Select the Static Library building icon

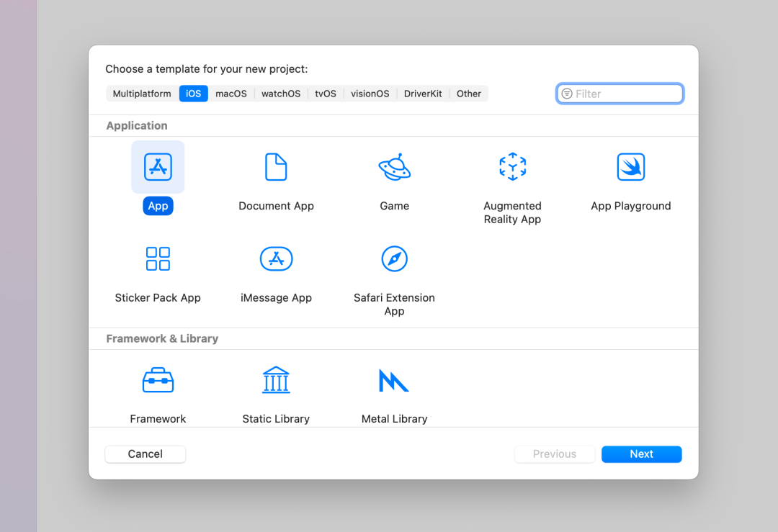pos(276,380)
